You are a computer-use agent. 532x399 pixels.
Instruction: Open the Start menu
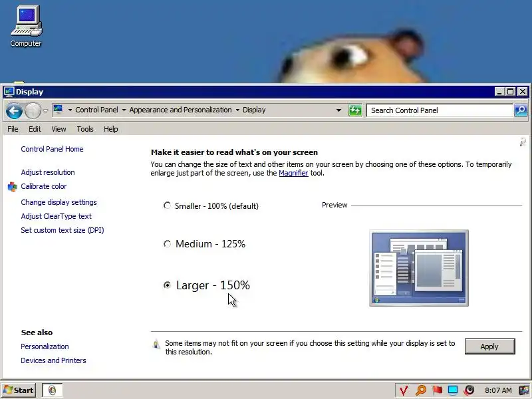(x=19, y=390)
